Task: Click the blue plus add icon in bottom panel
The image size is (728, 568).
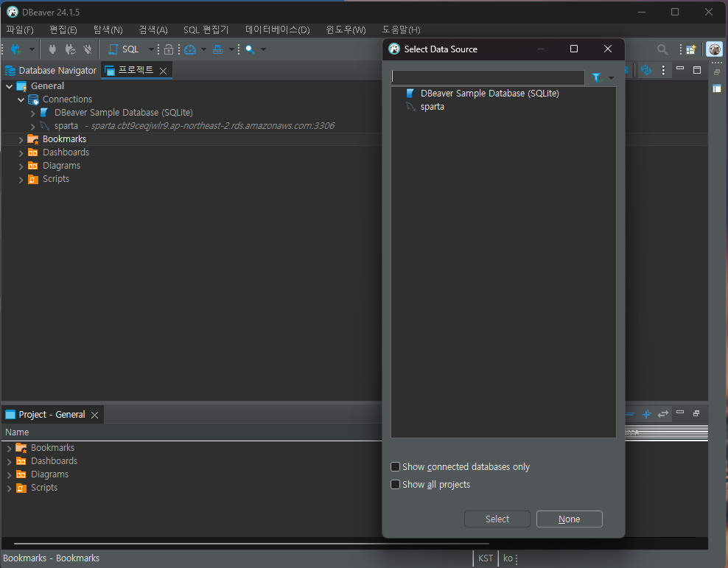Action: [x=647, y=413]
